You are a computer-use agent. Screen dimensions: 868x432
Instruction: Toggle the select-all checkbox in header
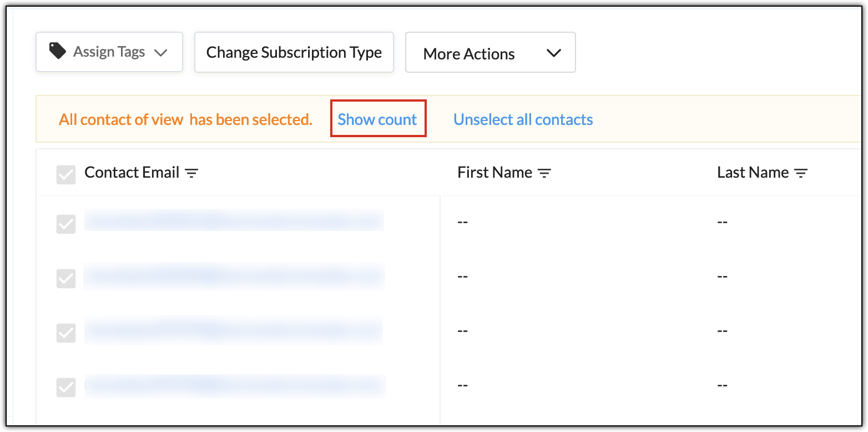click(66, 175)
